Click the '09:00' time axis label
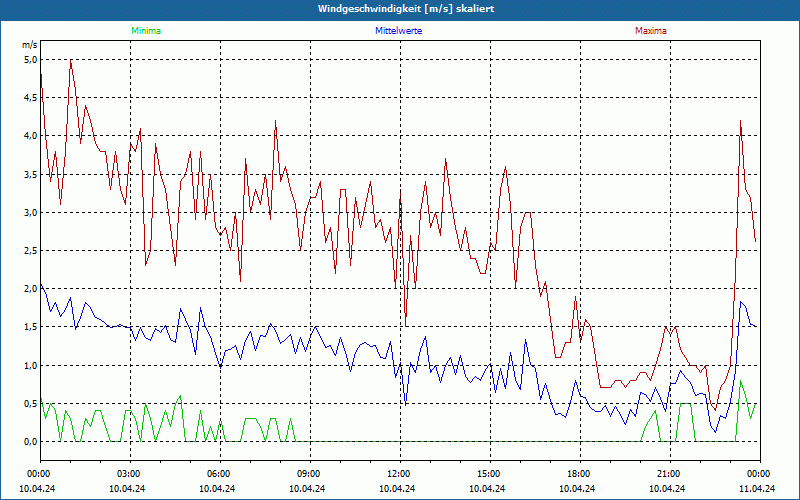 [x=307, y=474]
